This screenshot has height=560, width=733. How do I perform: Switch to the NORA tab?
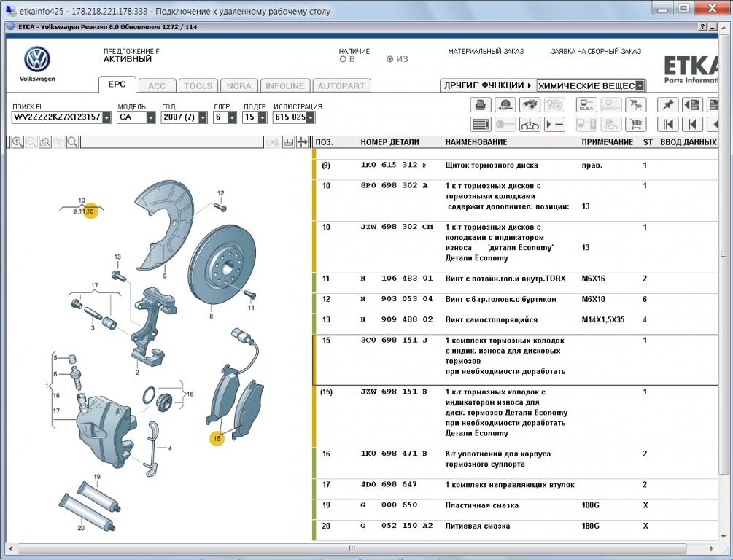pos(239,86)
